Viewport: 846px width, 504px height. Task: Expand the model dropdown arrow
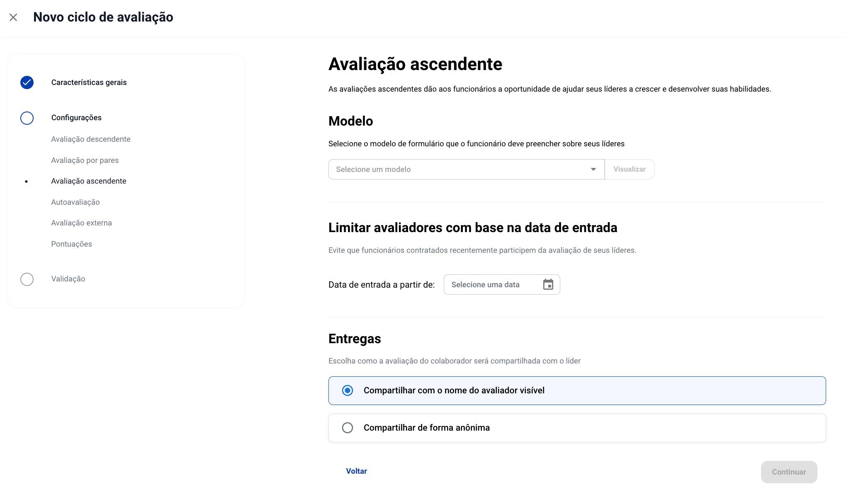(x=593, y=170)
